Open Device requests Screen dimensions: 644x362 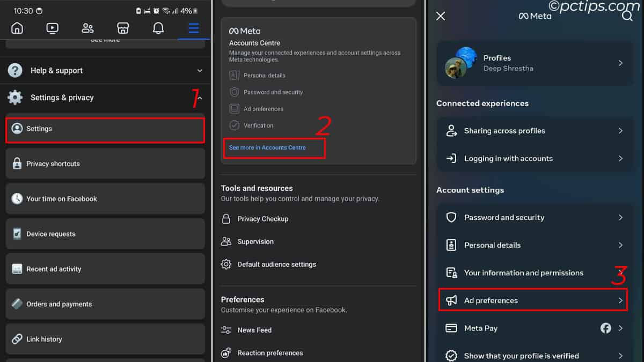105,234
